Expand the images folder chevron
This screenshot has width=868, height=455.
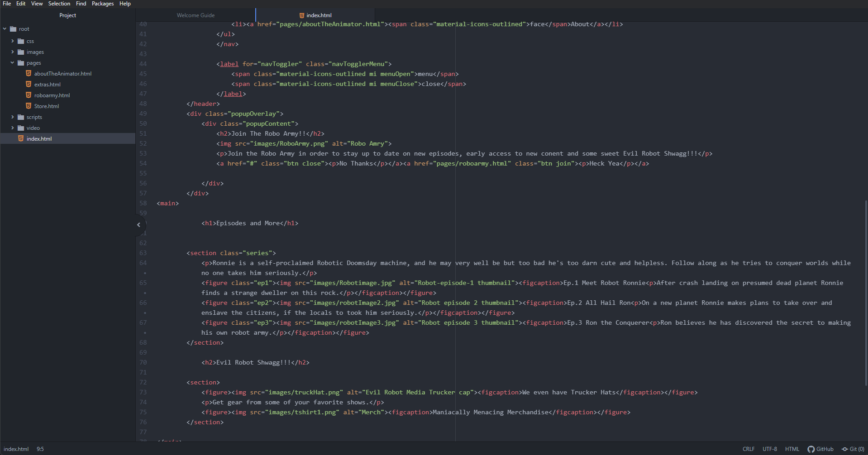pos(13,52)
